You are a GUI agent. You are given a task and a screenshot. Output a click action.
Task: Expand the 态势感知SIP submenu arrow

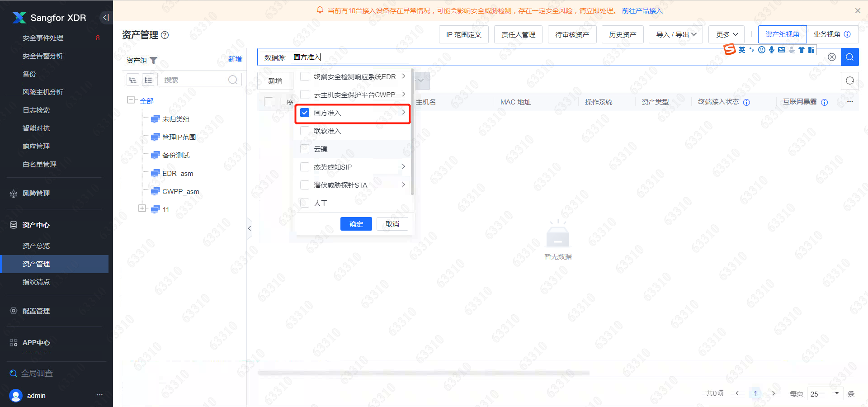pos(404,166)
